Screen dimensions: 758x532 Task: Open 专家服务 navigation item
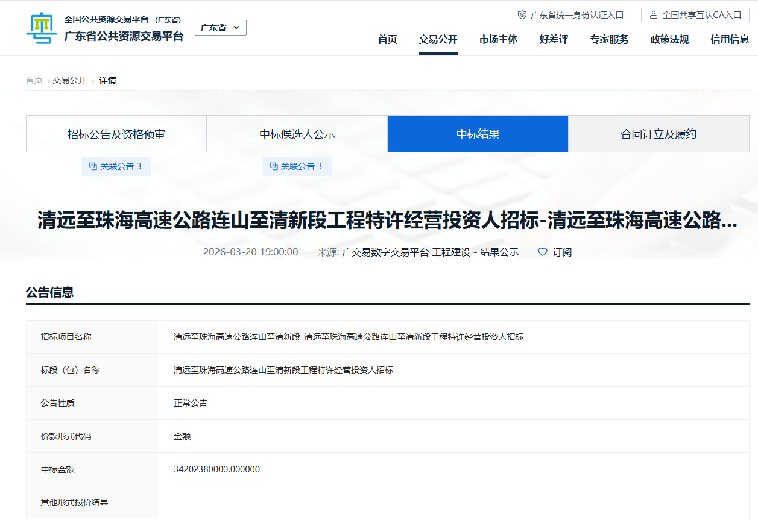pos(609,40)
